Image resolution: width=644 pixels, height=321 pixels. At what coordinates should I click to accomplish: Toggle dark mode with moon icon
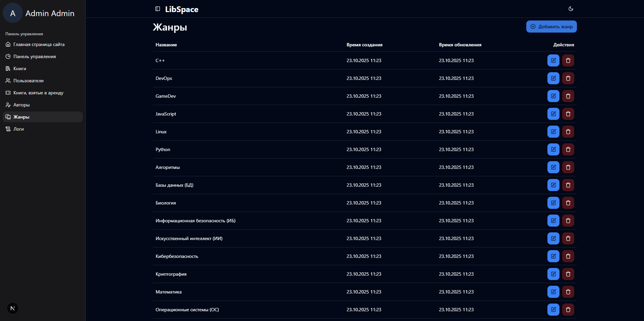click(x=571, y=9)
